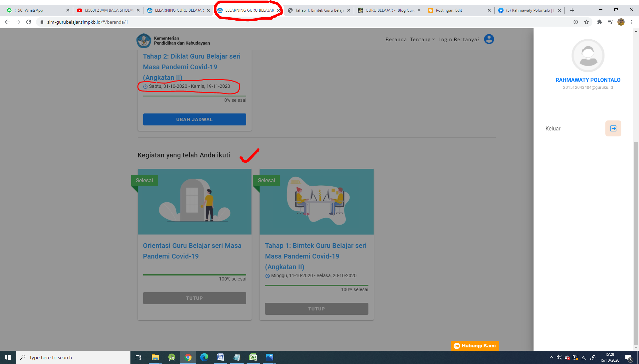The image size is (639, 364).
Task: Go forward with browser forward arrow
Action: 18,22
